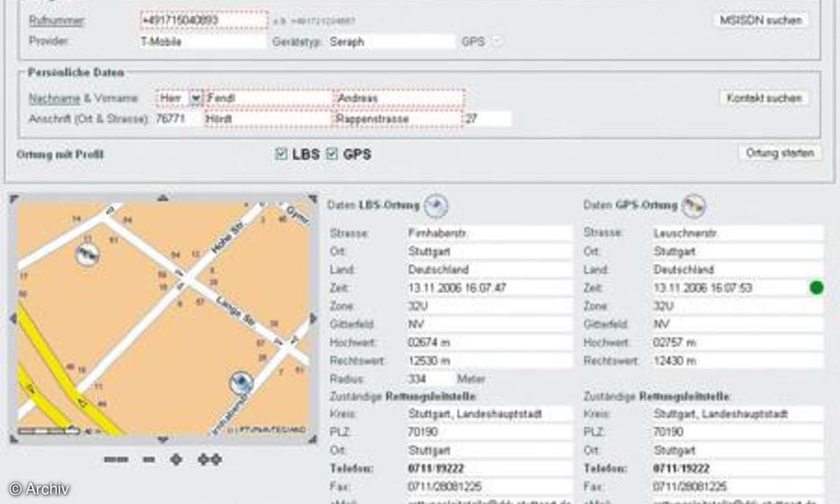Image resolution: width=840 pixels, height=504 pixels.
Task: Click the Persönliche Daten group heading
Action: click(x=76, y=72)
